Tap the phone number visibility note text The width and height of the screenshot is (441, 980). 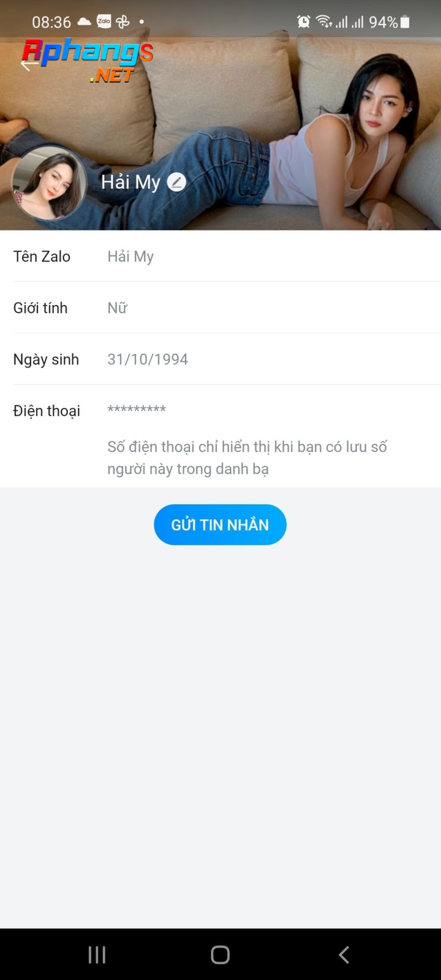(247, 458)
